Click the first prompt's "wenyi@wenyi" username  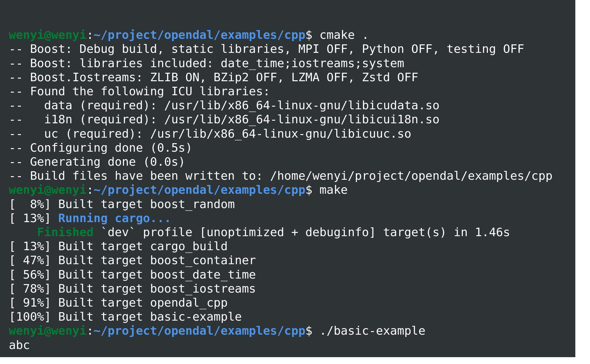48,35
